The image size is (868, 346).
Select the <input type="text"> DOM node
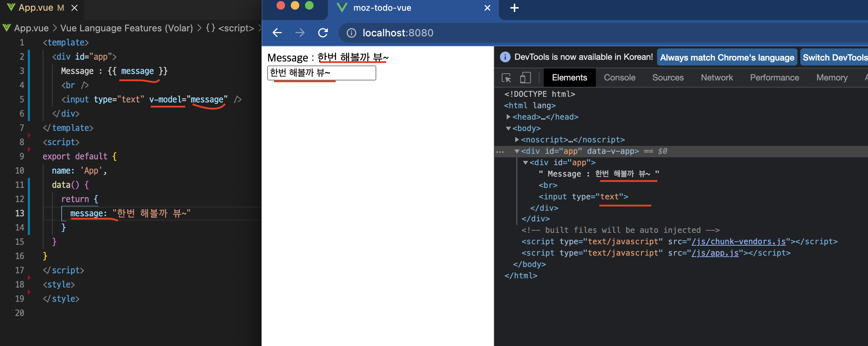pos(583,196)
